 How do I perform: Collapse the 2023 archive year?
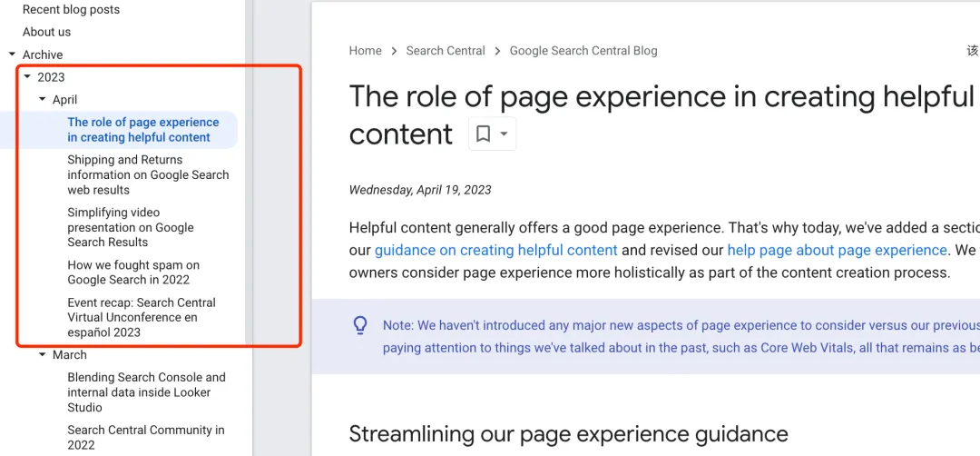[x=27, y=77]
